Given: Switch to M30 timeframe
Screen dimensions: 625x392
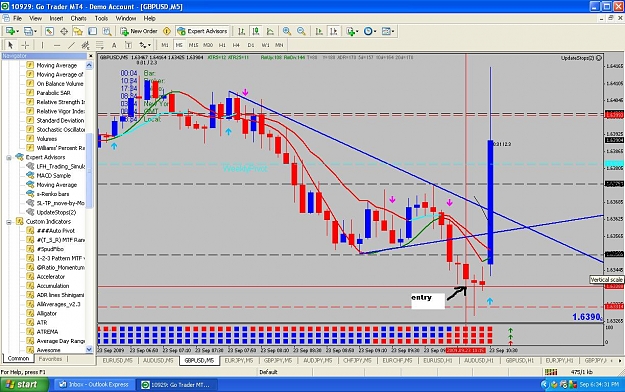Looking at the screenshot, I should coord(208,45).
